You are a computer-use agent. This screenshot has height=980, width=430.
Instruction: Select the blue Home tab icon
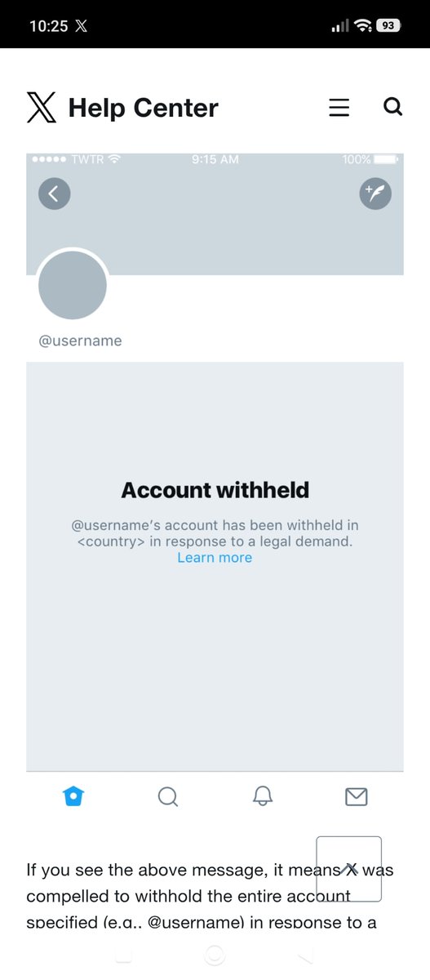tap(73, 796)
